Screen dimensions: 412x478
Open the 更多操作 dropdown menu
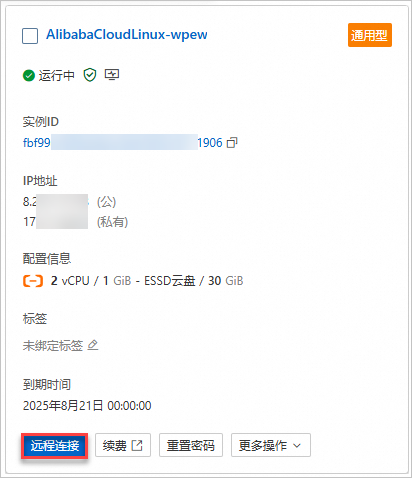(271, 445)
